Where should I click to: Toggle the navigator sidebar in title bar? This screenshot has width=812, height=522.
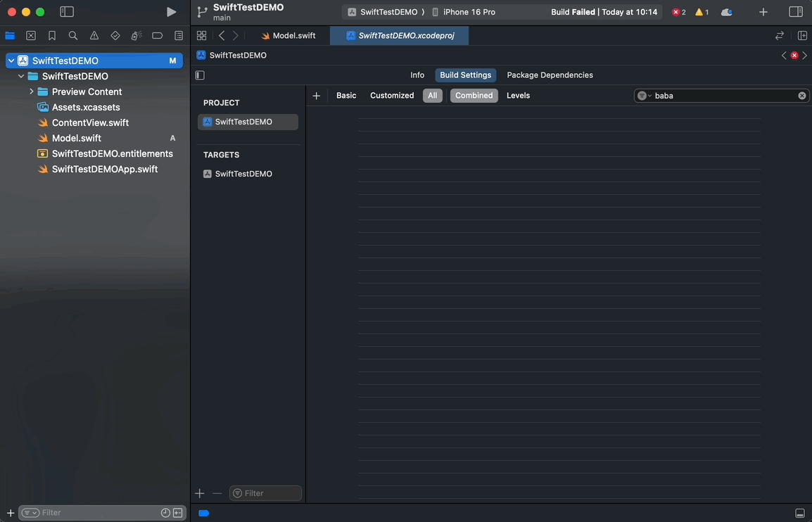(x=67, y=12)
